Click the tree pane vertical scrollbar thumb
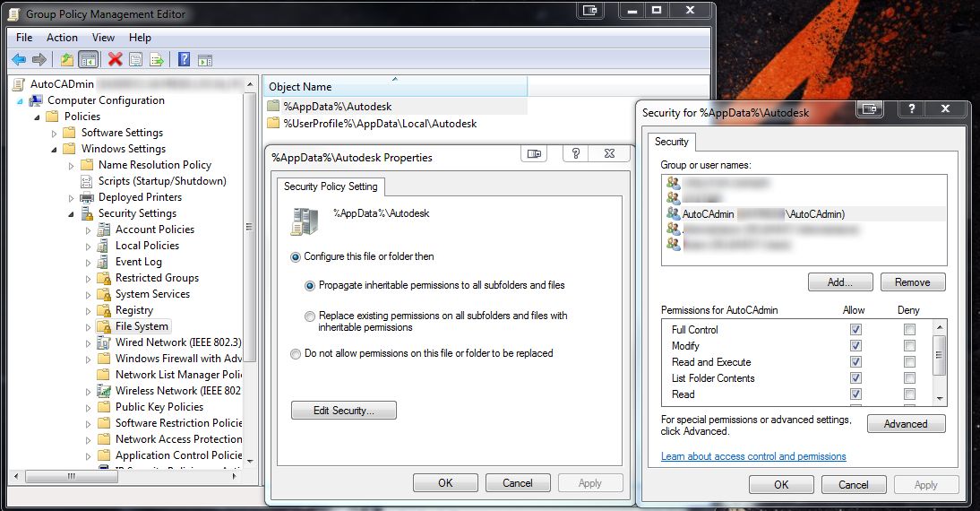The image size is (980, 511). 249,227
